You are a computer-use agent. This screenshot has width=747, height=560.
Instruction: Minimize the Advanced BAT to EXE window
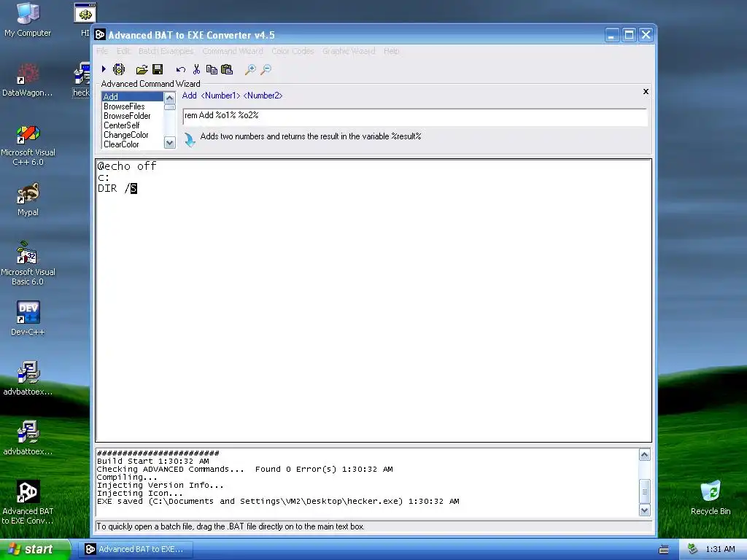[612, 35]
